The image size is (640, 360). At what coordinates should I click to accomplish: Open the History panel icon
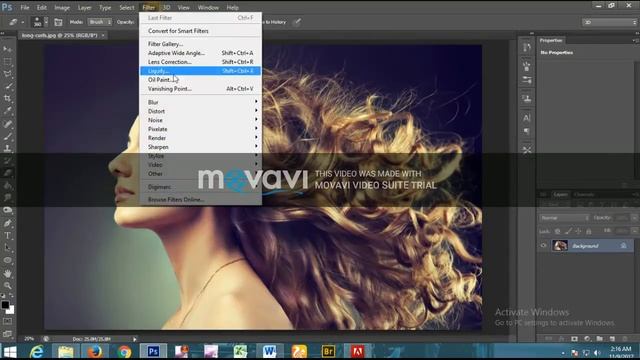527,48
